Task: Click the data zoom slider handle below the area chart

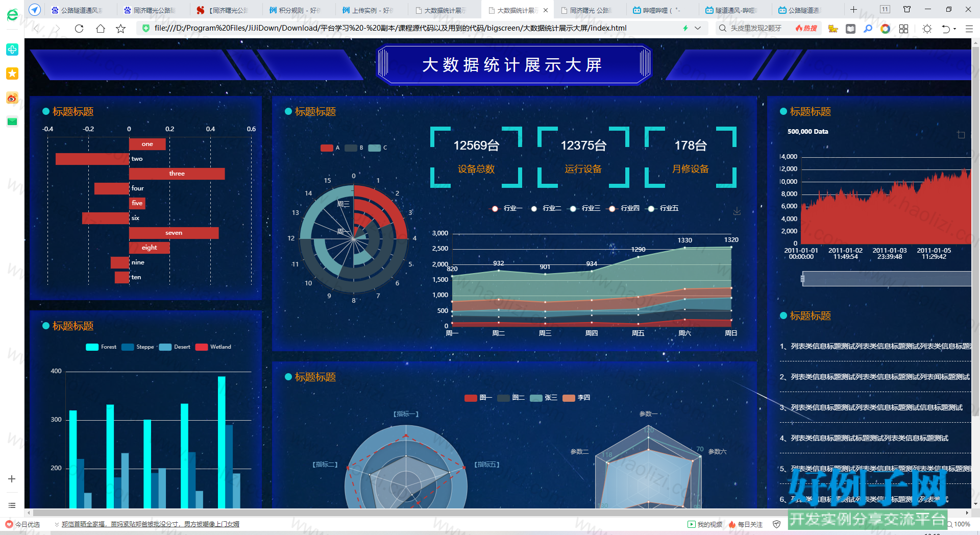Action: pos(802,279)
